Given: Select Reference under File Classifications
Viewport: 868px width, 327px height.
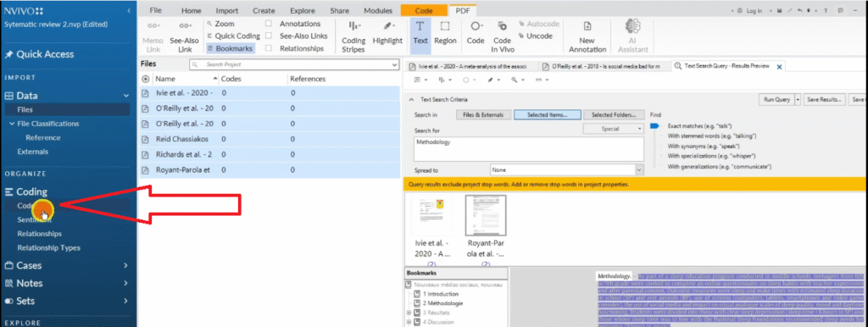Looking at the screenshot, I should (43, 138).
